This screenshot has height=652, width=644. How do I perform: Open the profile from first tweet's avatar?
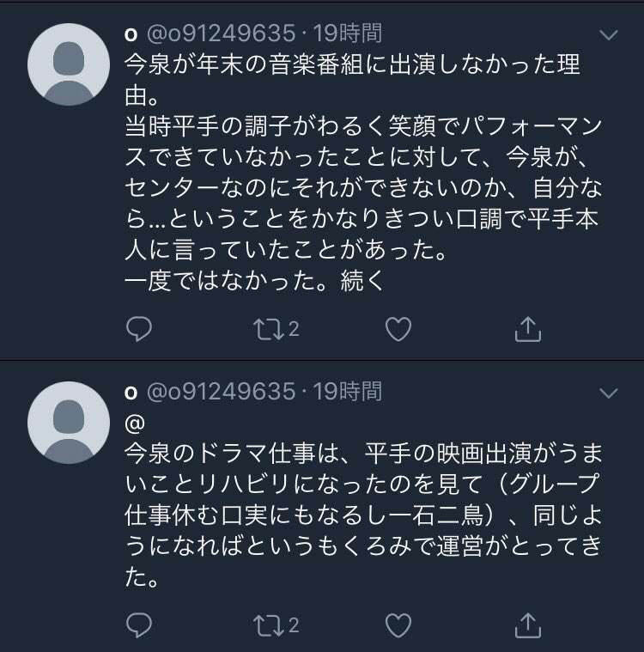click(69, 64)
